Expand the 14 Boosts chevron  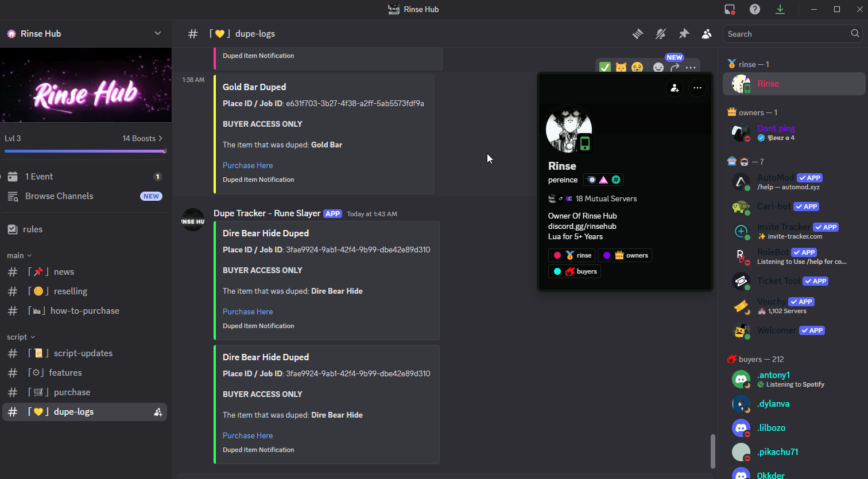point(160,138)
